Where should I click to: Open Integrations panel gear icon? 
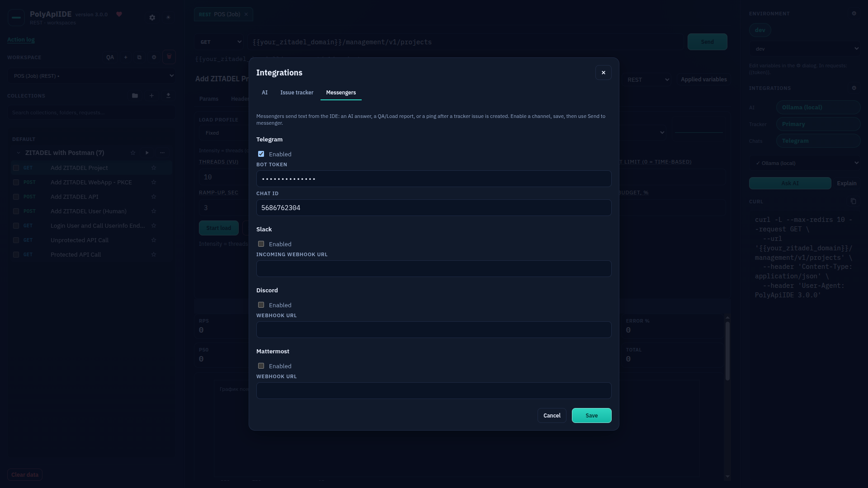point(854,88)
